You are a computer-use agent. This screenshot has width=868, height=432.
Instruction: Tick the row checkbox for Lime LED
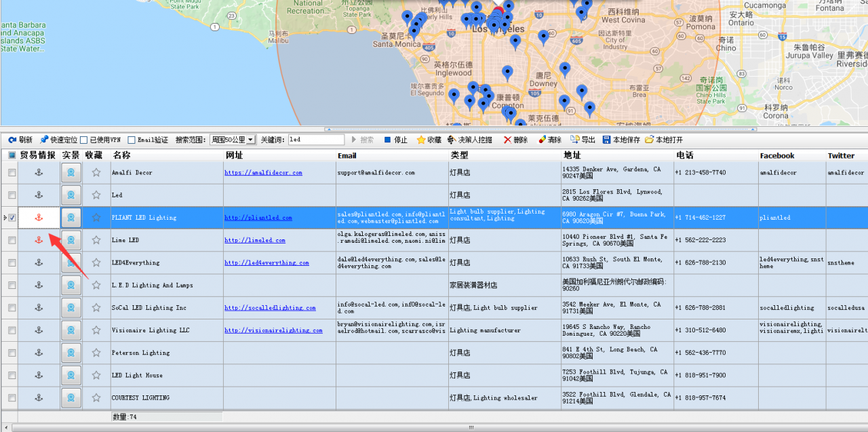pyautogui.click(x=12, y=240)
